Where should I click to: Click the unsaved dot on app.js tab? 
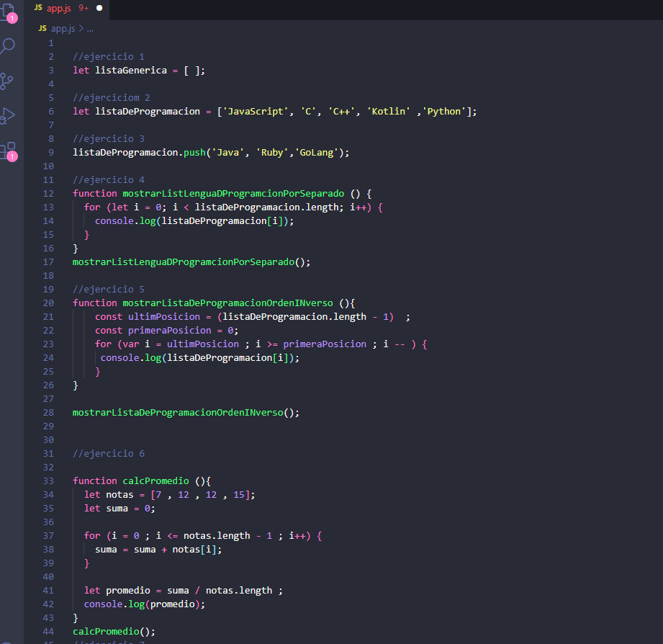coord(99,8)
